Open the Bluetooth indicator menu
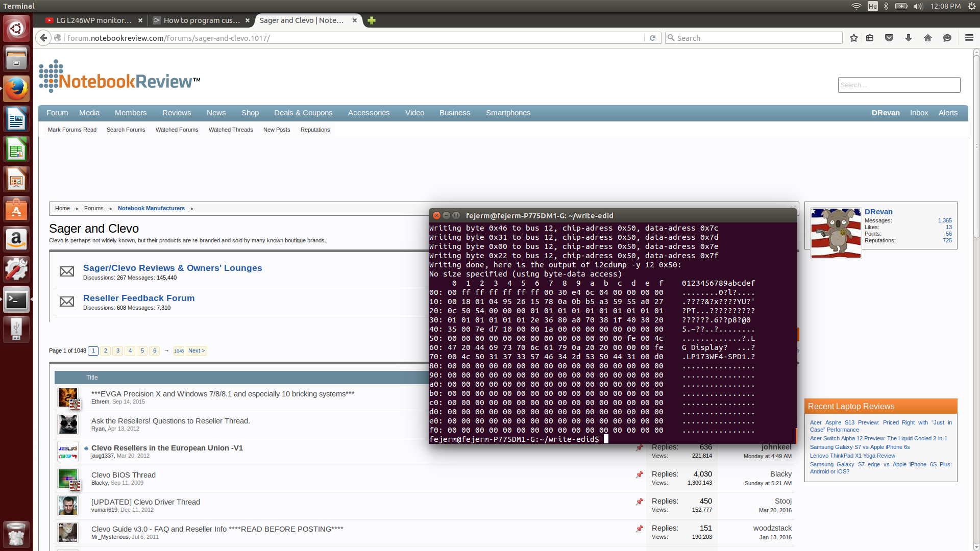The height and width of the screenshot is (551, 980). coord(886,6)
